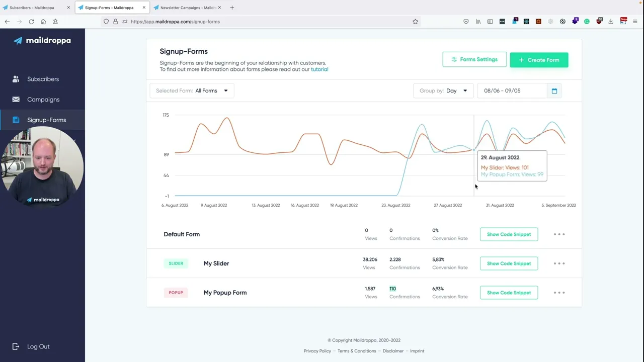The image size is (644, 362).
Task: Show Code Snippet for My Slider
Action: 509,263
